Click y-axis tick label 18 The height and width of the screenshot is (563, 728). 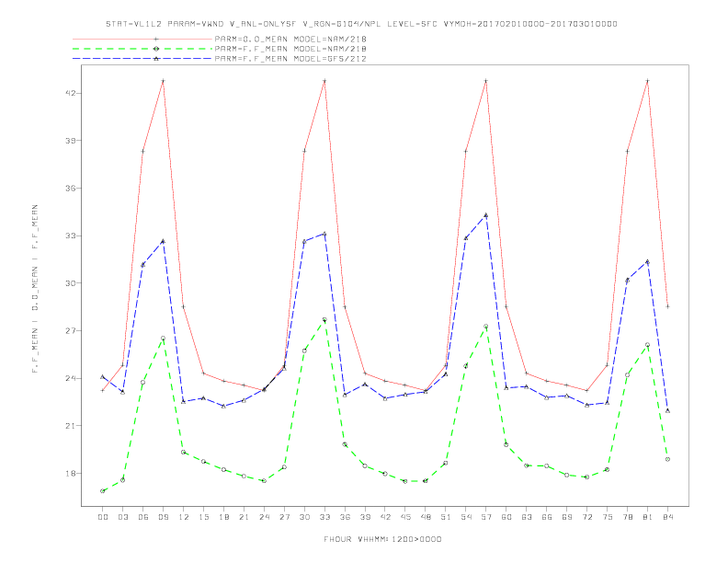coord(71,474)
